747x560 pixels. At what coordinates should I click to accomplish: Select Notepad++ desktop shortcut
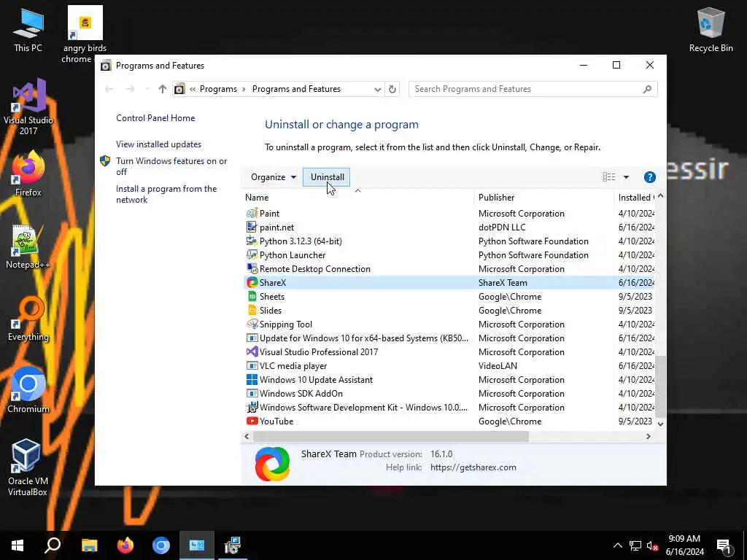coord(28,246)
